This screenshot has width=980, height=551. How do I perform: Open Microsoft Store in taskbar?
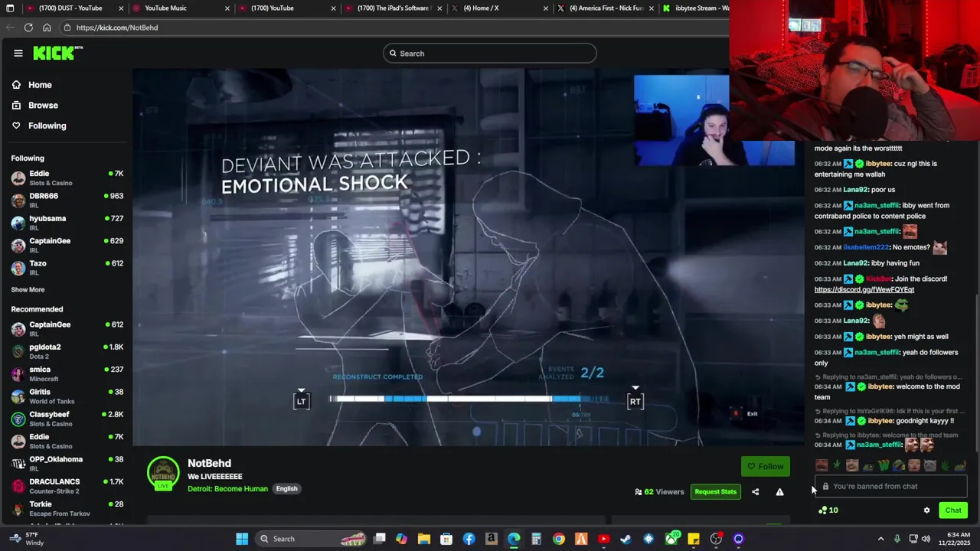tap(446, 539)
